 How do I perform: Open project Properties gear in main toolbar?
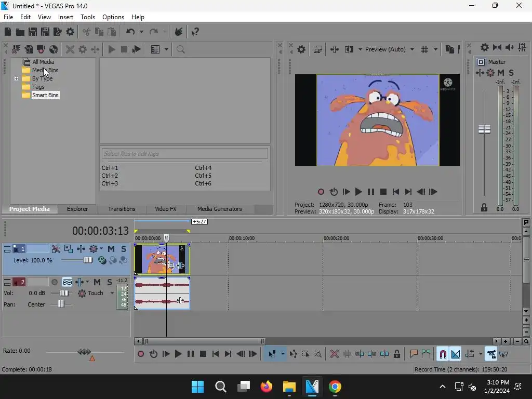pyautogui.click(x=70, y=32)
